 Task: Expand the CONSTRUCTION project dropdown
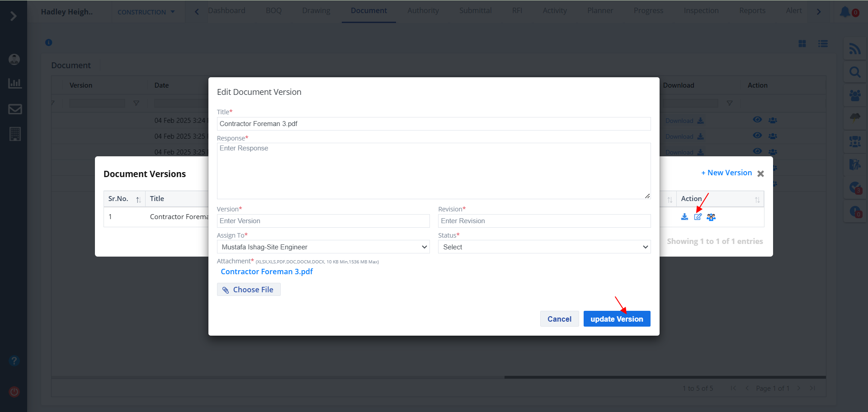tap(146, 12)
